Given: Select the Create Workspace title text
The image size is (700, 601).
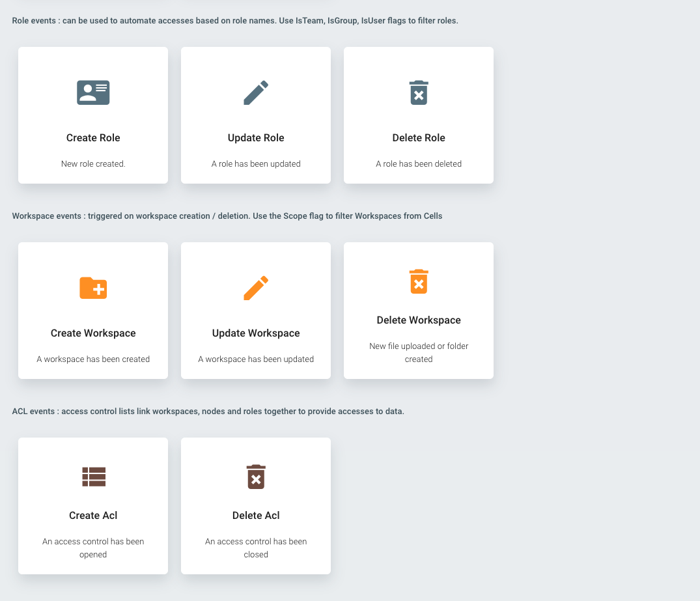Looking at the screenshot, I should tap(93, 333).
